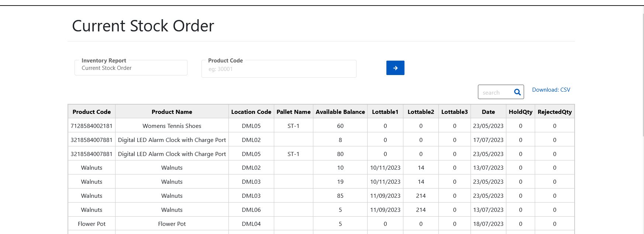Screen dimensions: 644x234
Task: Download the report as CSV
Action: point(551,90)
